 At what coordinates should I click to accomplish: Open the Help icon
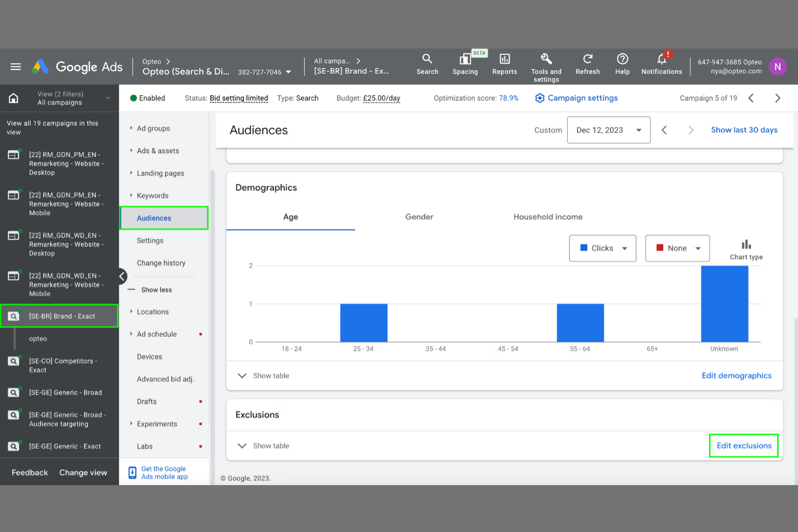(x=622, y=64)
